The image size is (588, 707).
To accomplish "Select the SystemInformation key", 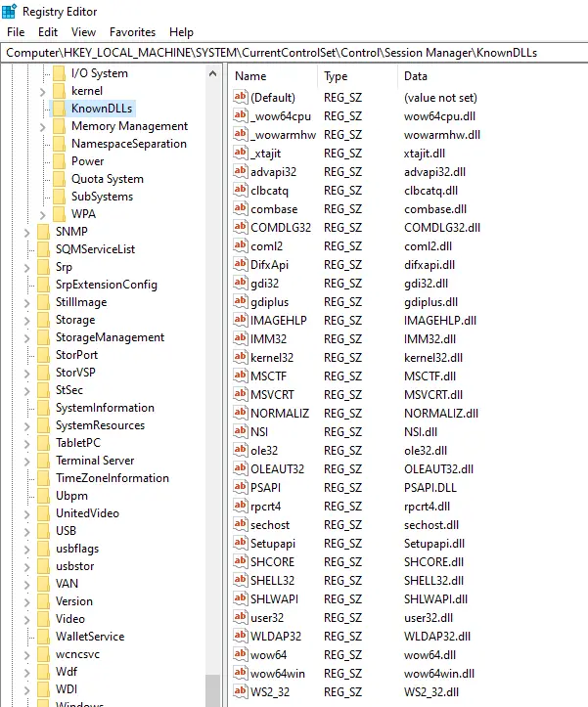I will point(105,408).
